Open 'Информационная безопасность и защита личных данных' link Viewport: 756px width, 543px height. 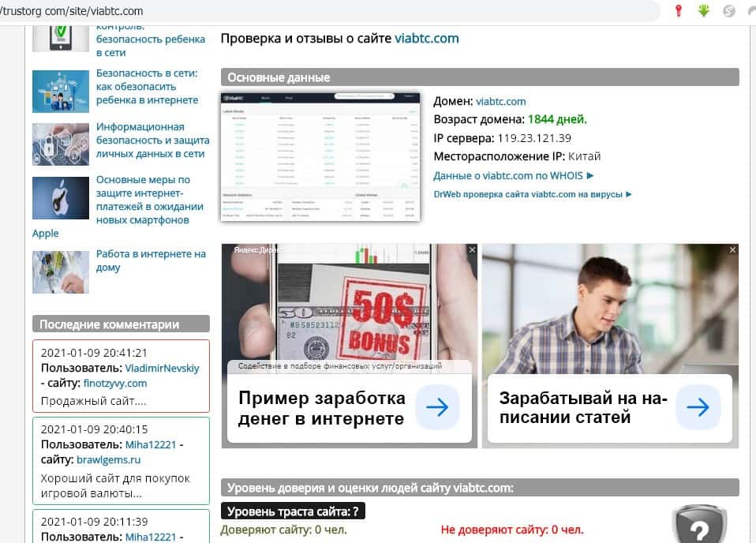point(153,140)
